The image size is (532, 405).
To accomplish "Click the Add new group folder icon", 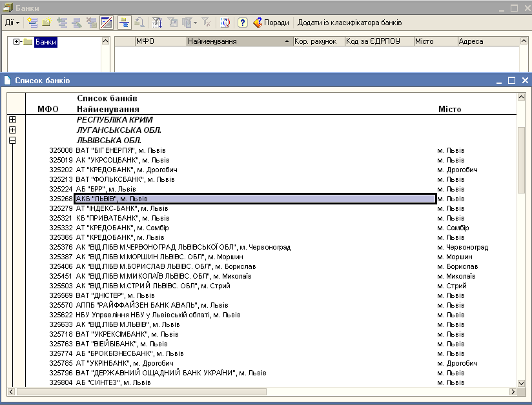I will point(46,23).
